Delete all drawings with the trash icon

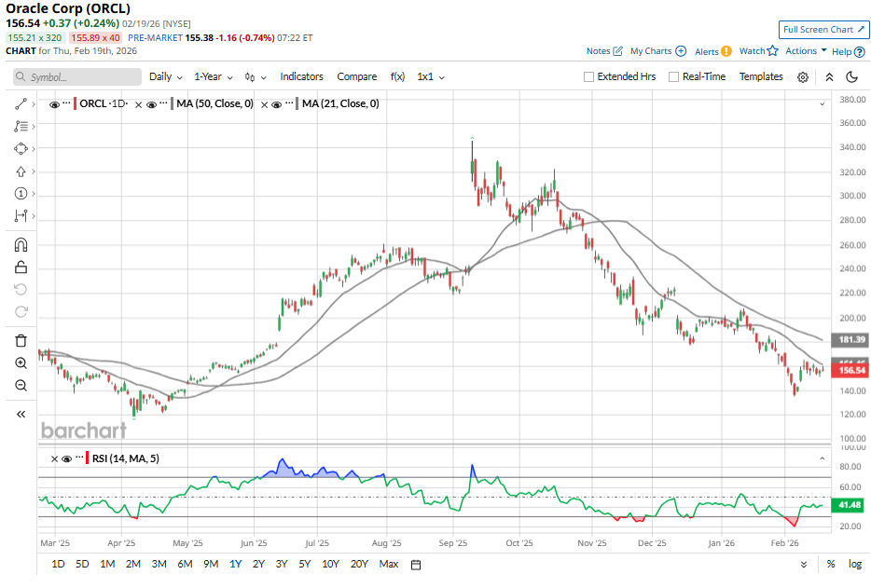tap(19, 339)
